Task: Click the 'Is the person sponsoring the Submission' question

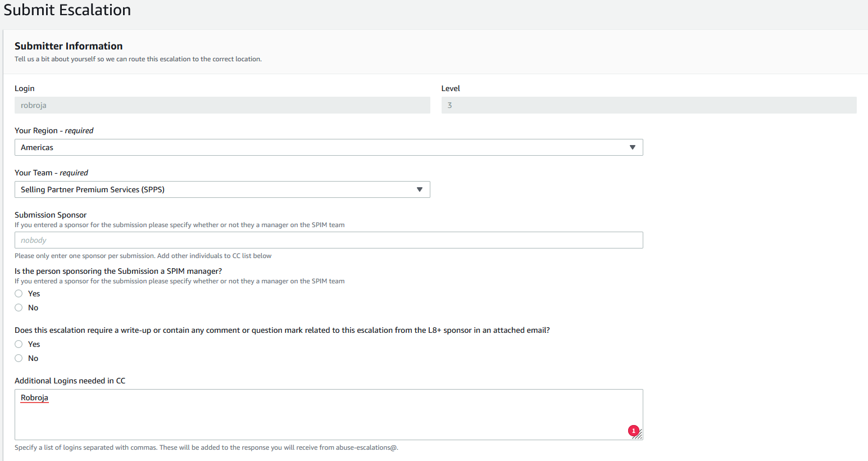Action: coord(118,271)
